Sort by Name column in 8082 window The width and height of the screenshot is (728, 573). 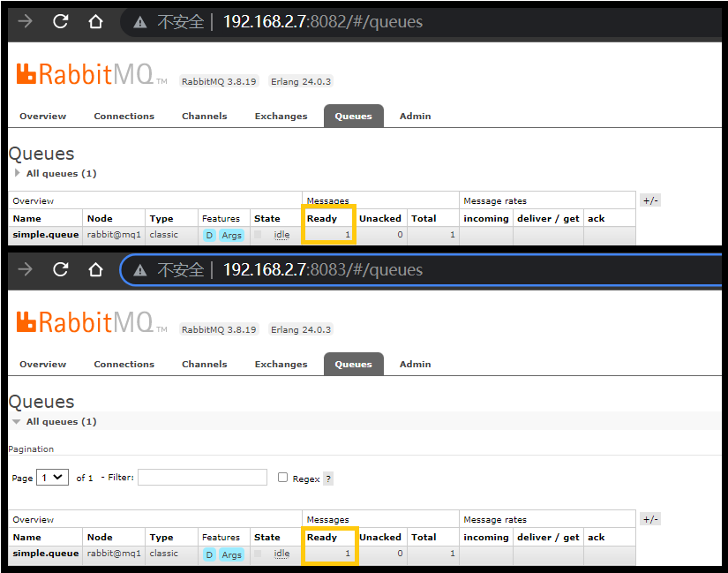[x=27, y=218]
